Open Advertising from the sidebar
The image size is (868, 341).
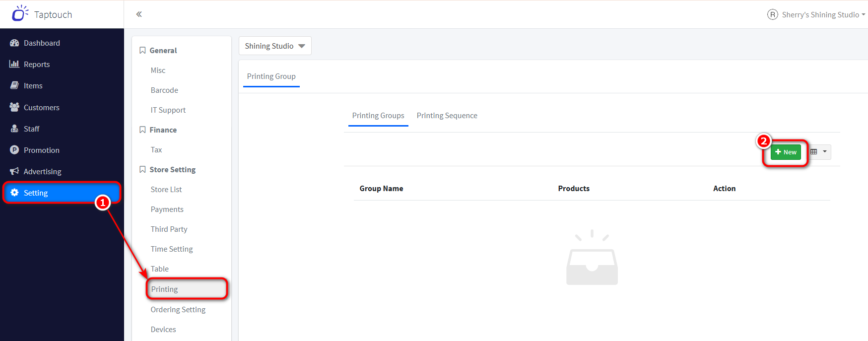coord(42,171)
